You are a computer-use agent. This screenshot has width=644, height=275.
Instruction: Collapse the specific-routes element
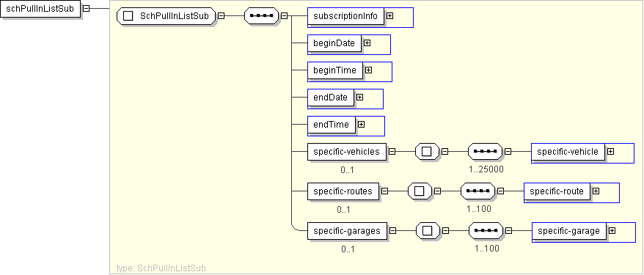pos(384,191)
